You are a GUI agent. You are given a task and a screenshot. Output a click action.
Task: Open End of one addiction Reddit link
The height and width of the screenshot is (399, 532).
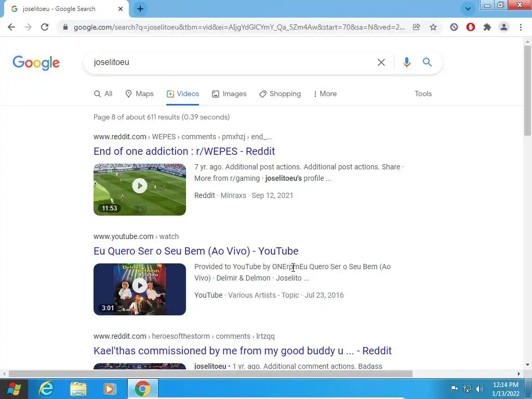184,151
